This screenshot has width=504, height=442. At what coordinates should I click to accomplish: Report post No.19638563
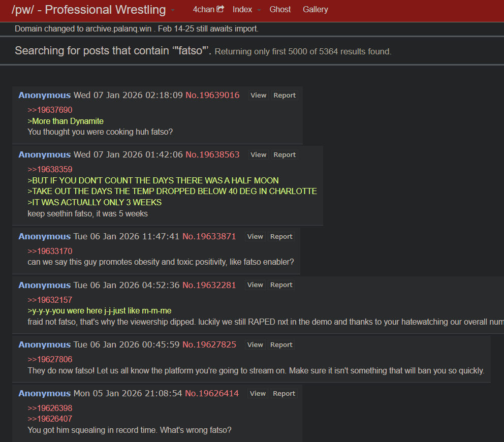tap(285, 155)
